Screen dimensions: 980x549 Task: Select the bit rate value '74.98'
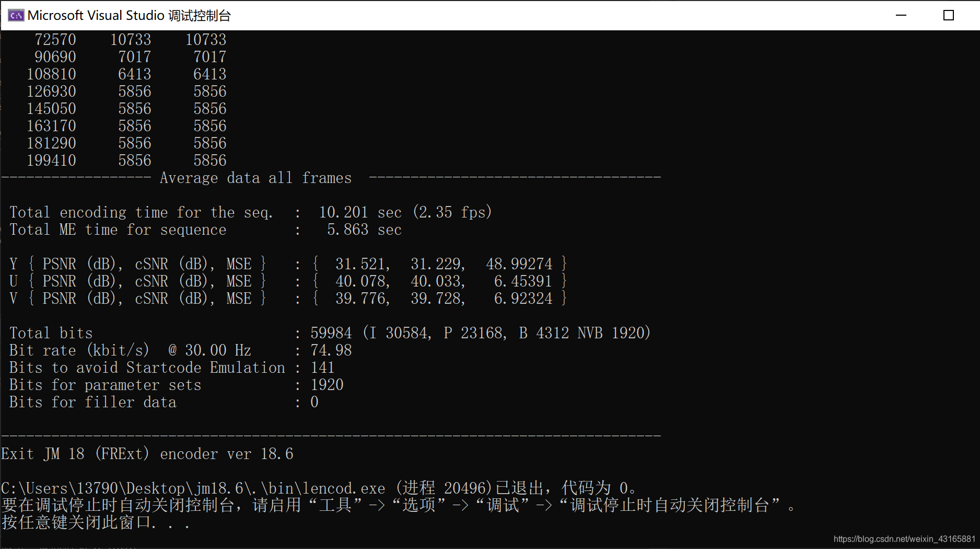[x=331, y=351]
